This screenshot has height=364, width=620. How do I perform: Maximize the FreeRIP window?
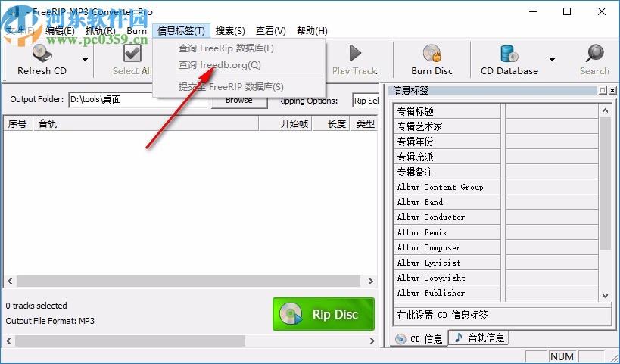pos(567,11)
